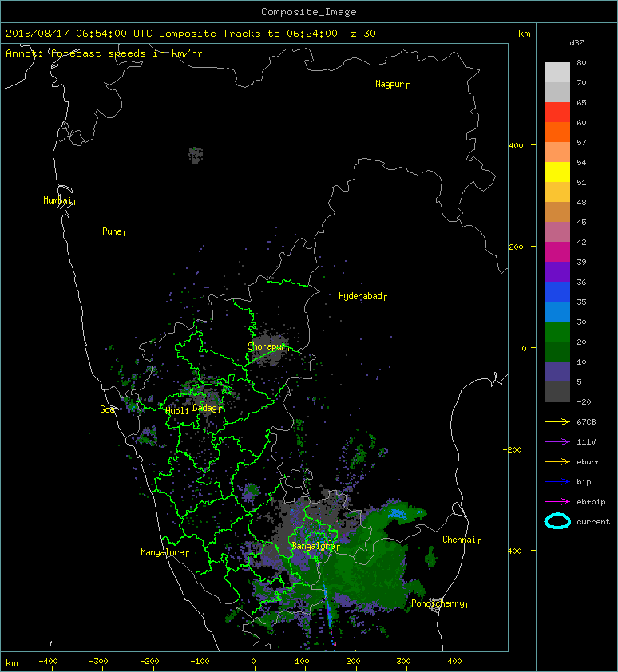
Task: Click the cyan current ellipse legend icon
Action: 557,521
